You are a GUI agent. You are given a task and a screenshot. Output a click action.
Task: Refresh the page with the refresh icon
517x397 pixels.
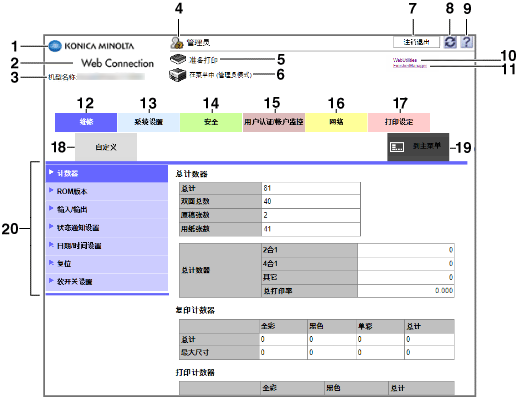[x=450, y=42]
